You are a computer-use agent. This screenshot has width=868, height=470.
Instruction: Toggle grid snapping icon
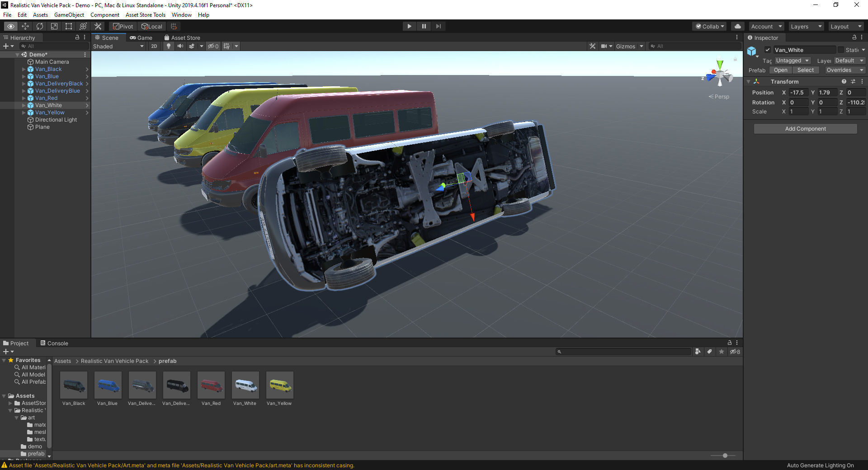point(174,26)
